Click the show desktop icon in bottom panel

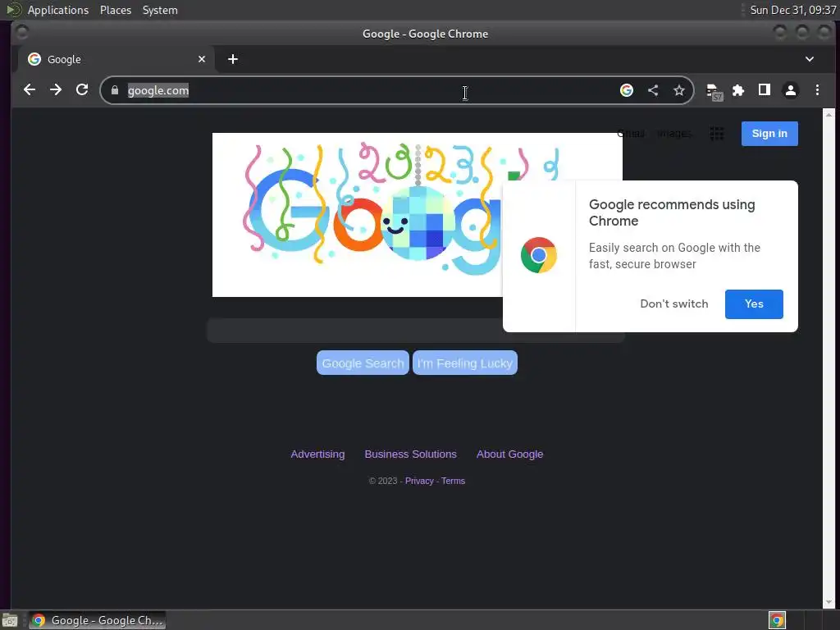pos(10,620)
